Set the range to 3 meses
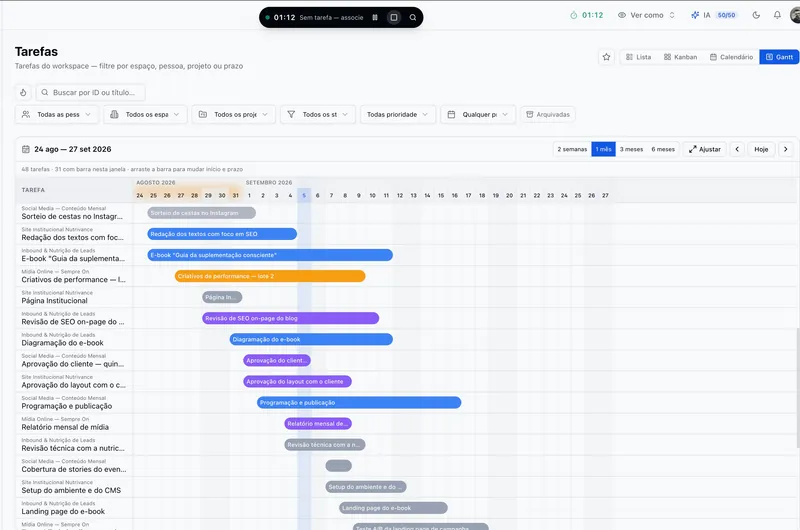The width and height of the screenshot is (800, 530). (631, 149)
